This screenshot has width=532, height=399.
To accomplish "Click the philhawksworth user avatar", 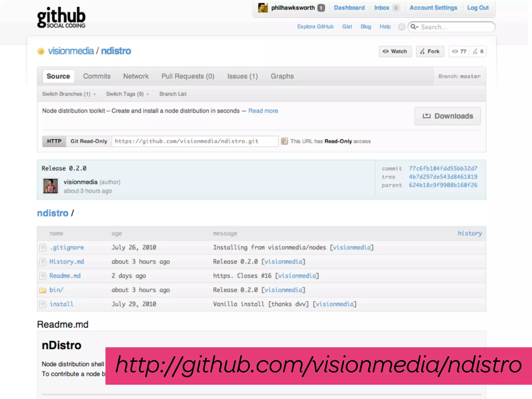I will point(263,8).
